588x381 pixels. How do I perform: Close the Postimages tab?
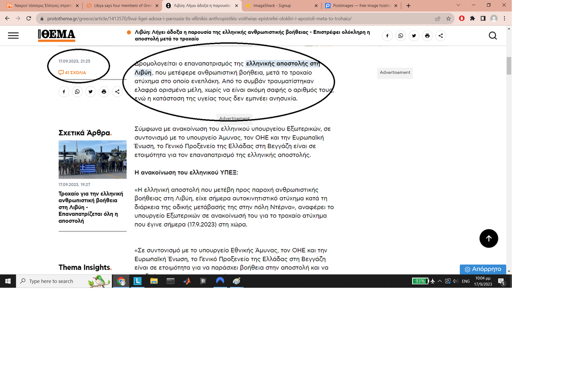pos(395,6)
